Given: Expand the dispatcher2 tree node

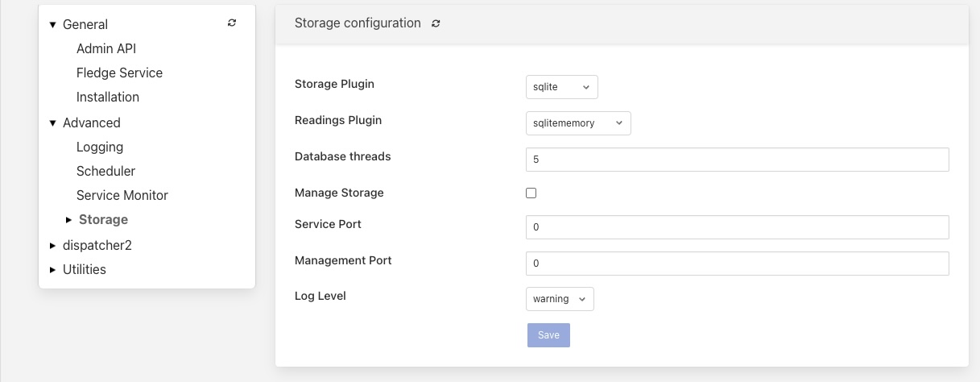Looking at the screenshot, I should click(53, 246).
